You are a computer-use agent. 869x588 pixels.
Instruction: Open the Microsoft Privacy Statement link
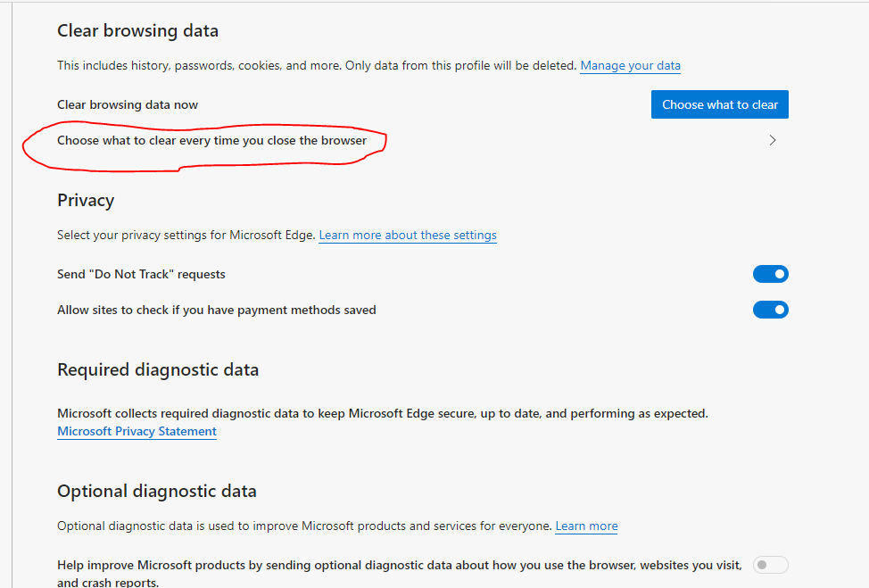pos(137,431)
